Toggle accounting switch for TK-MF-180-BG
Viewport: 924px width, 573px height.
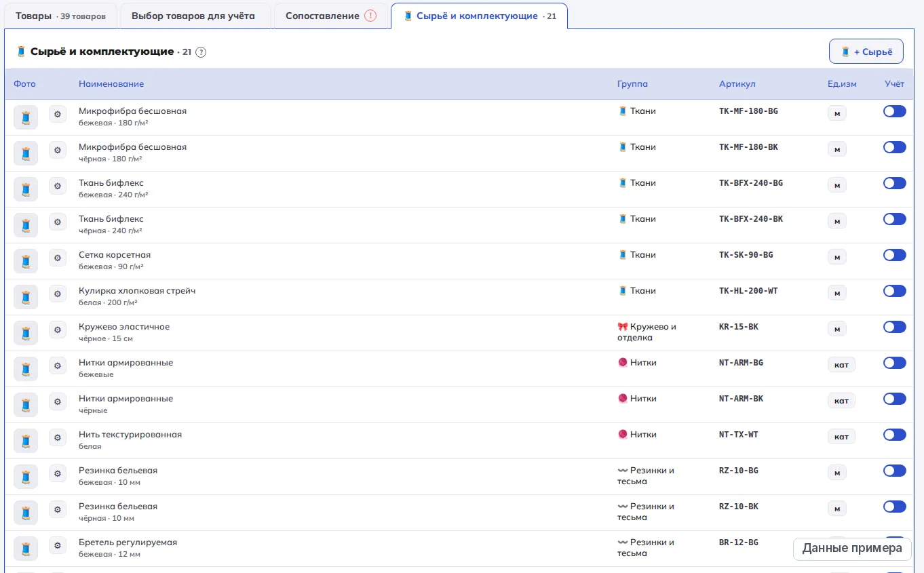click(x=895, y=111)
